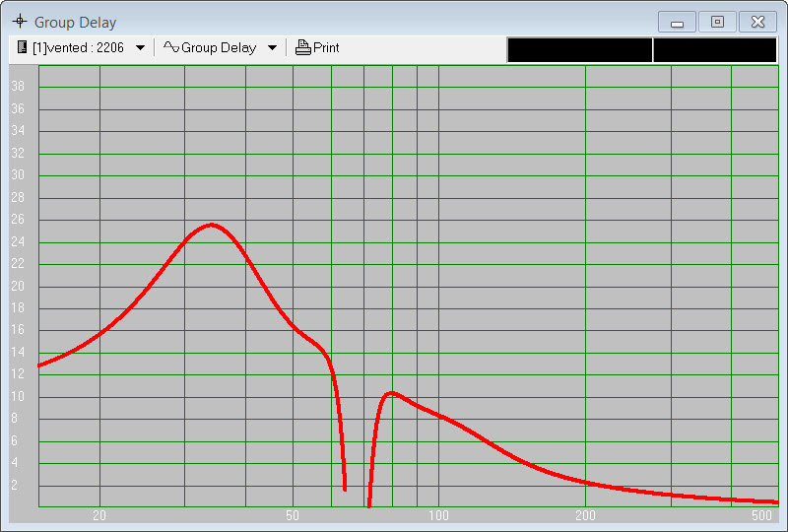
Task: Click the 38 value on vertical axis
Action: click(18, 86)
